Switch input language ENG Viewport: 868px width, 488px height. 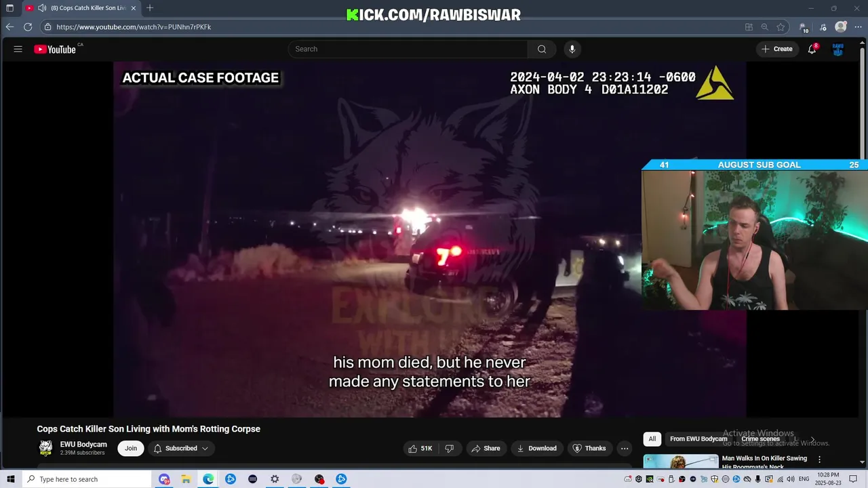pos(804,479)
